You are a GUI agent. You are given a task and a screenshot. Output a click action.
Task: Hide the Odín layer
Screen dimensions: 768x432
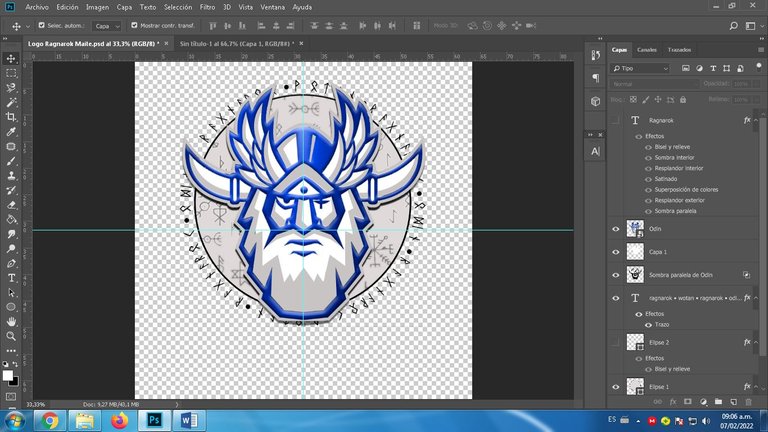click(x=615, y=228)
